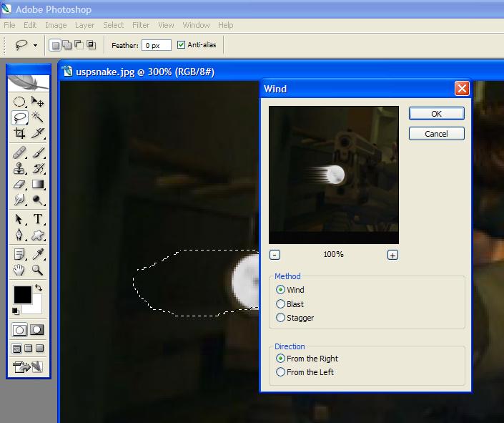Set direction to From the Left
This screenshot has height=423, width=504.
(280, 372)
